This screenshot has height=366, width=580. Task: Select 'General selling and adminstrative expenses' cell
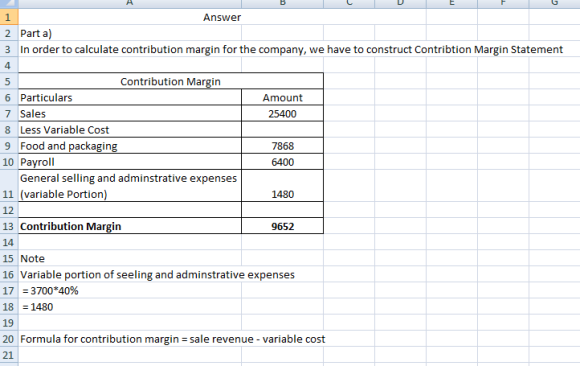(x=130, y=186)
